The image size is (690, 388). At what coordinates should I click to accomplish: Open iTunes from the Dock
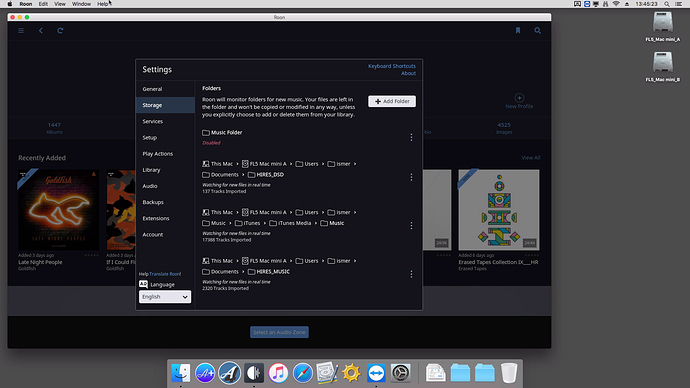point(278,373)
